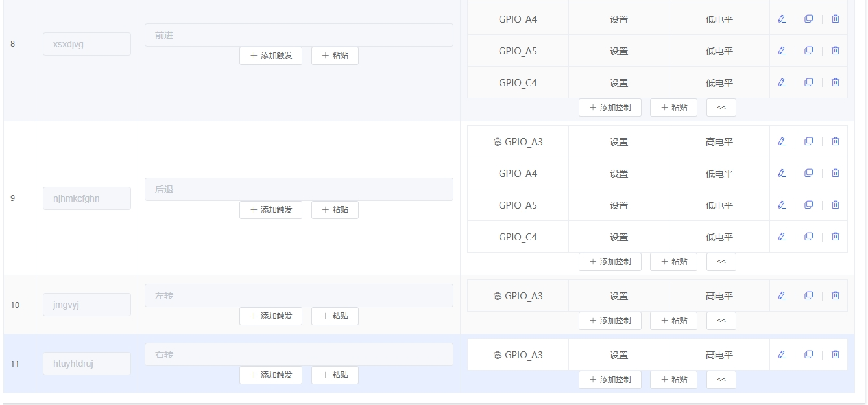Viewport: 868px width, 405px height.
Task: Delete the GPIO_A4 control in the 后退 row
Action: [x=835, y=173]
